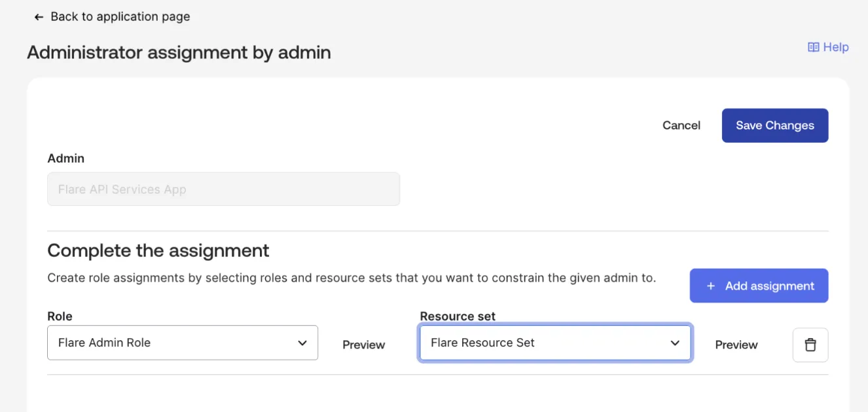
Task: Click the 'Resource set' field label
Action: coord(458,316)
